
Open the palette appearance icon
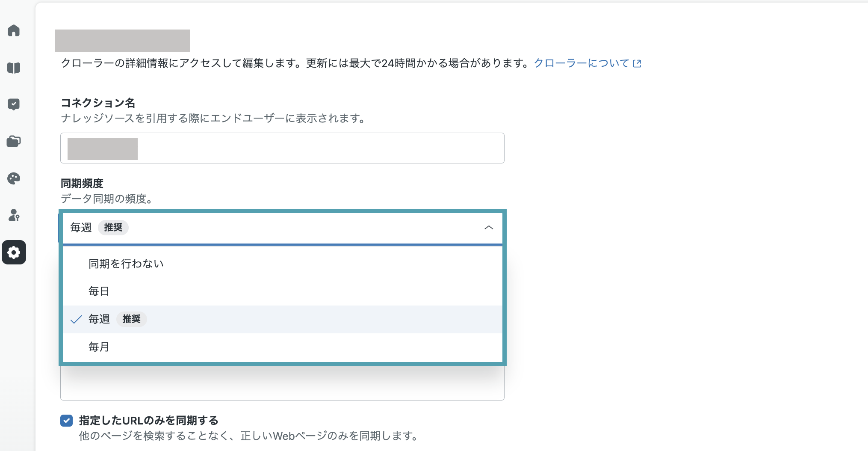(x=14, y=178)
